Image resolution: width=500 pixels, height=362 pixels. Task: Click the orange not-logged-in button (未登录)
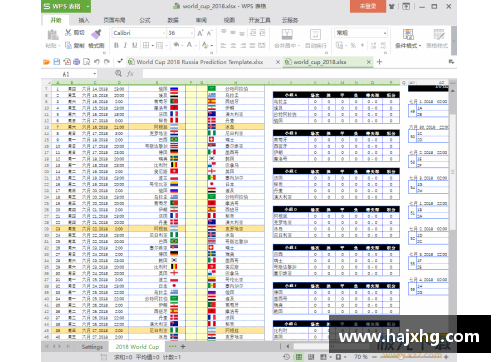[x=368, y=6]
